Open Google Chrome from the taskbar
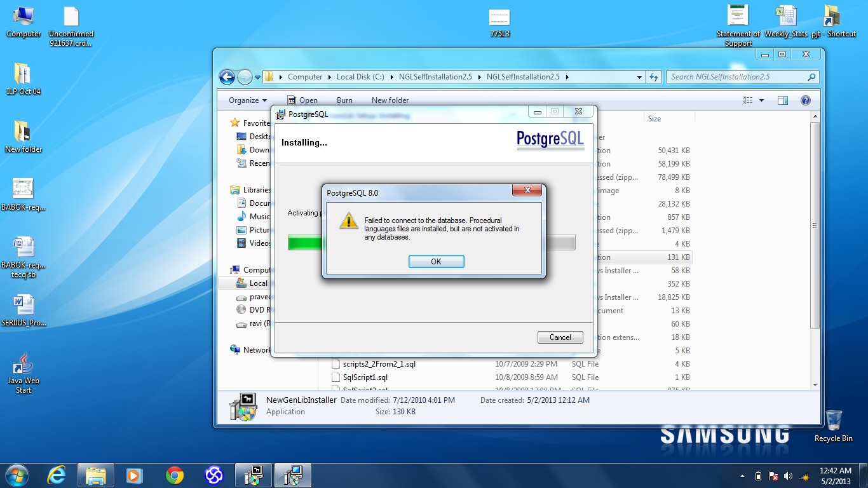The height and width of the screenshot is (488, 868). pyautogui.click(x=175, y=475)
